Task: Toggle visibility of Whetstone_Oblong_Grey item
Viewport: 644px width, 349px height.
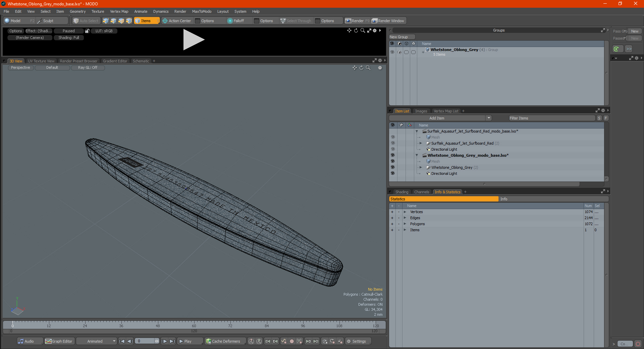Action: (x=392, y=167)
